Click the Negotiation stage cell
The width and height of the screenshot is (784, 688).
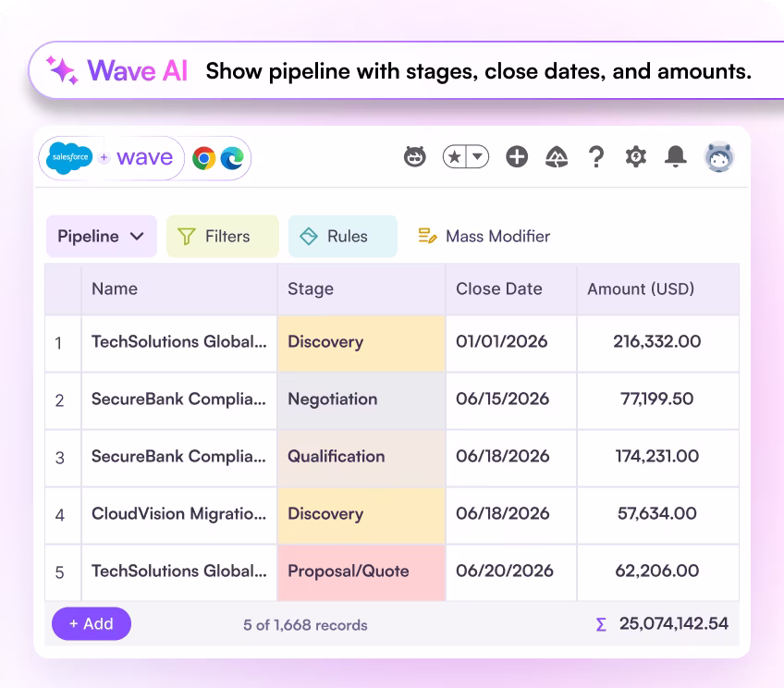point(361,400)
